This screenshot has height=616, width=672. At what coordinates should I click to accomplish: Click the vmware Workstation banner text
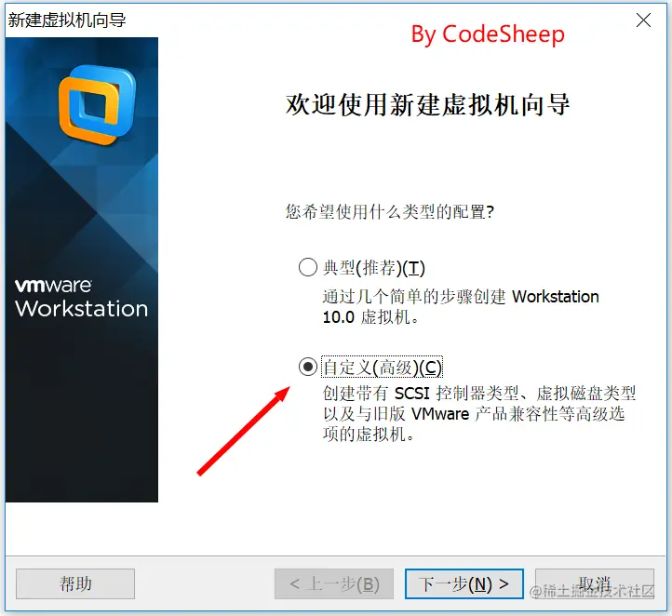(x=81, y=298)
